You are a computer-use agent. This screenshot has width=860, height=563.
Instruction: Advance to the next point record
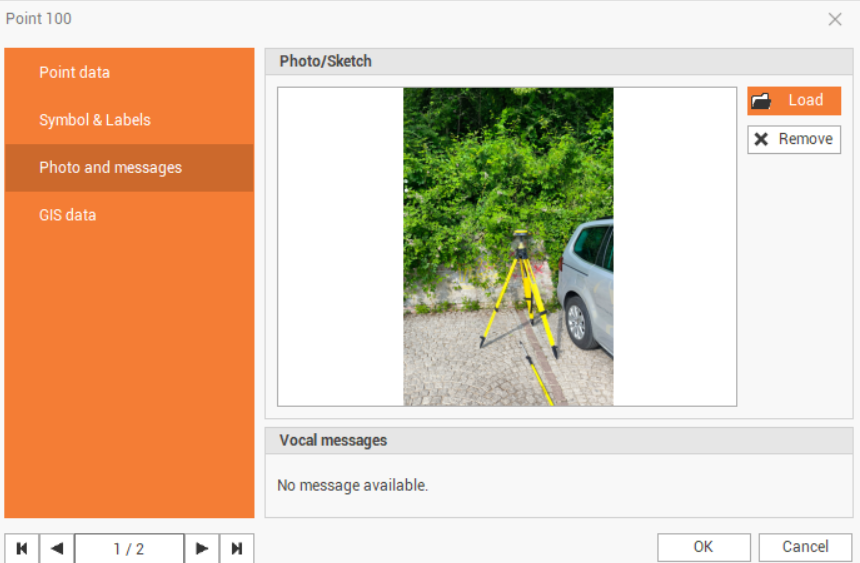coord(201,548)
